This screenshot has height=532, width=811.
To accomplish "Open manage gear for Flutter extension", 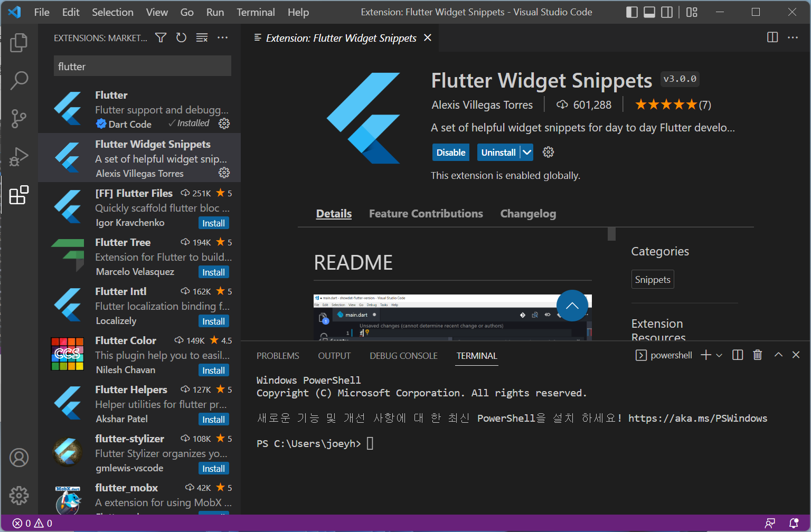I will click(x=224, y=123).
